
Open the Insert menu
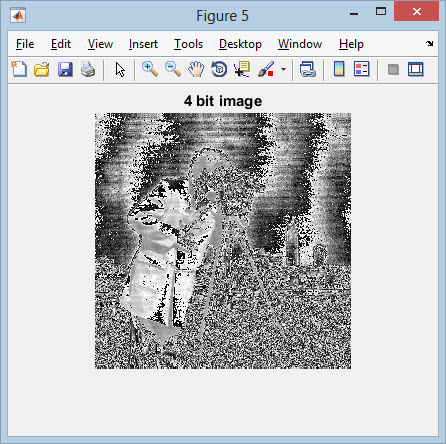click(143, 44)
